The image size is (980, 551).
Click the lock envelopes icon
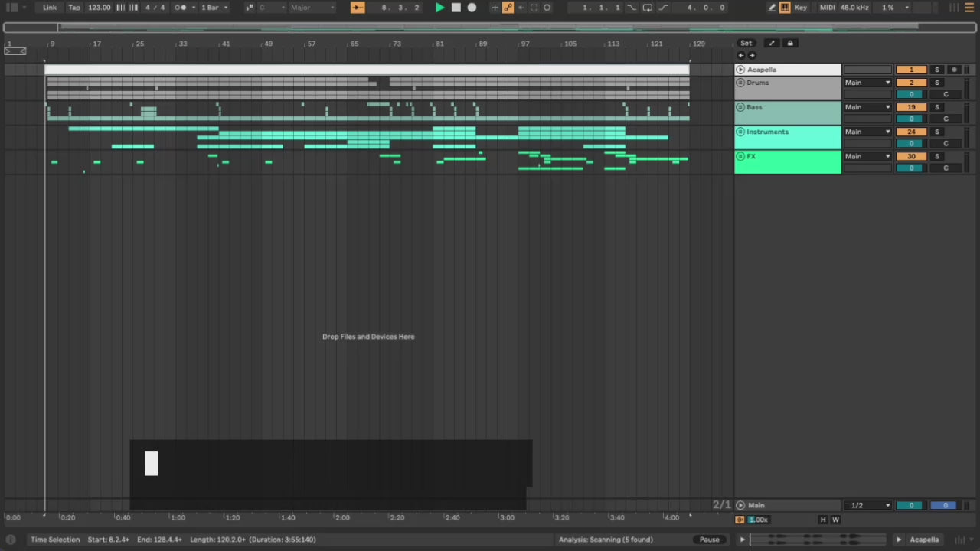point(790,43)
